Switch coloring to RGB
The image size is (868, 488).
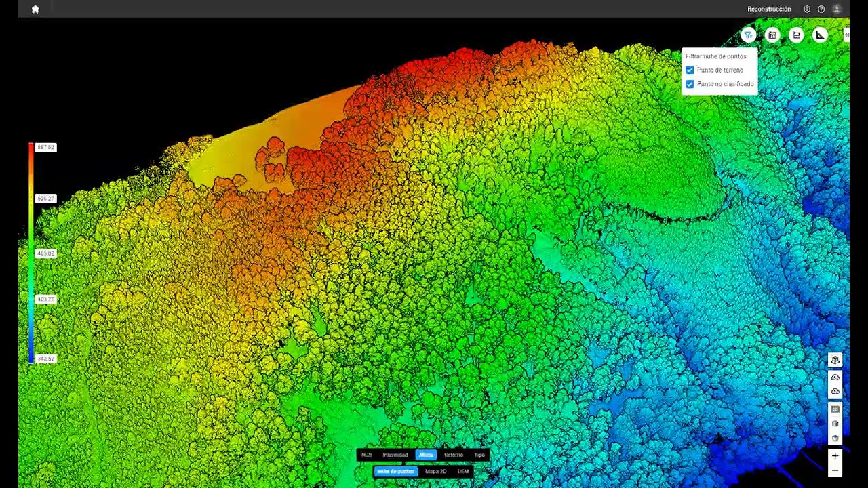[366, 455]
